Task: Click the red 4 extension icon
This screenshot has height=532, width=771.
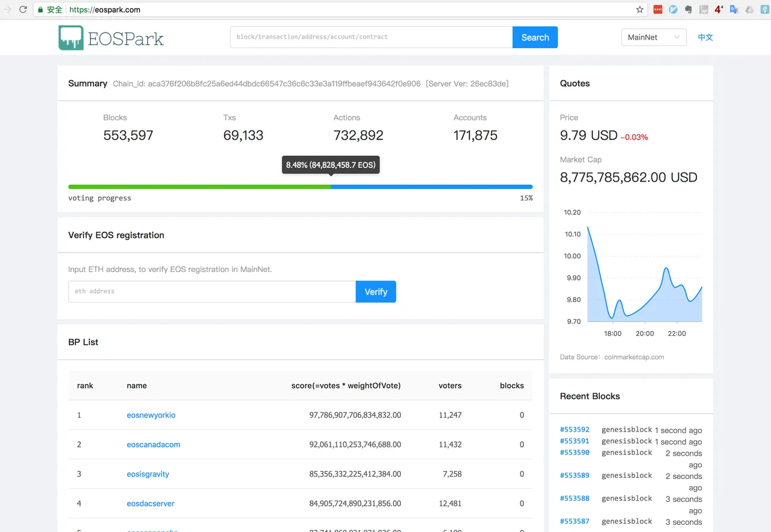Action: (x=719, y=10)
